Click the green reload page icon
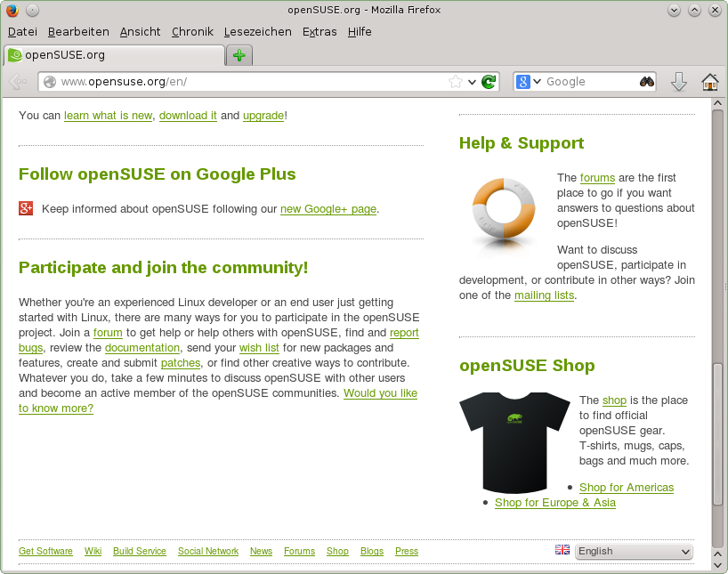This screenshot has height=574, width=728. pyautogui.click(x=489, y=82)
